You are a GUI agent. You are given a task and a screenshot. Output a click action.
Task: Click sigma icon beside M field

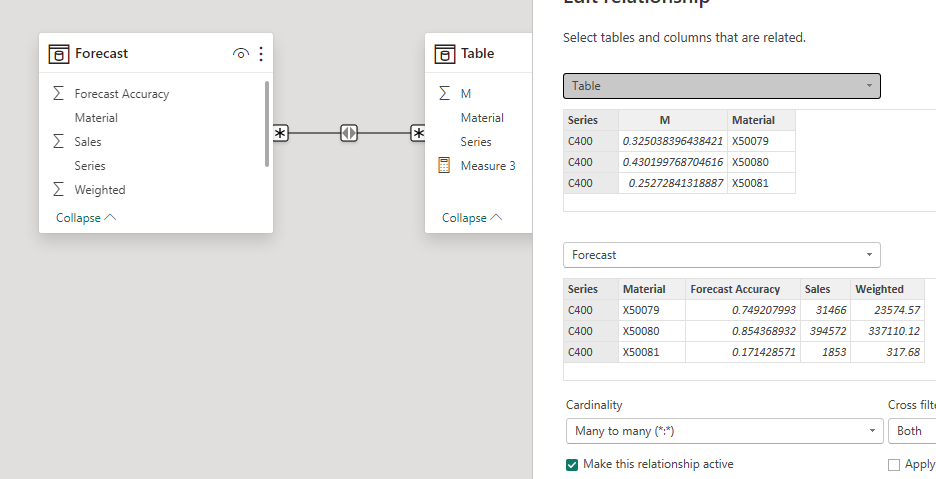[x=444, y=93]
